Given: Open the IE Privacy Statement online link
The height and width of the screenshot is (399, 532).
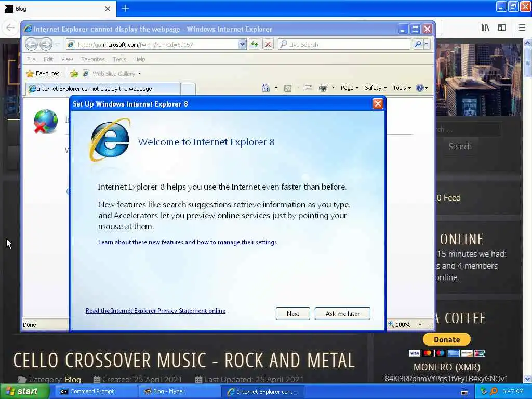Looking at the screenshot, I should coord(155,311).
